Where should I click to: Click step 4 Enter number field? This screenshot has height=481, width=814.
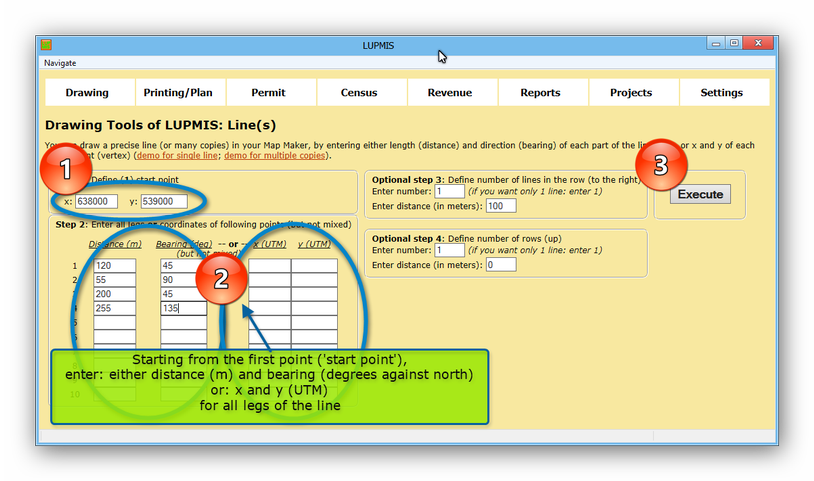(x=449, y=250)
